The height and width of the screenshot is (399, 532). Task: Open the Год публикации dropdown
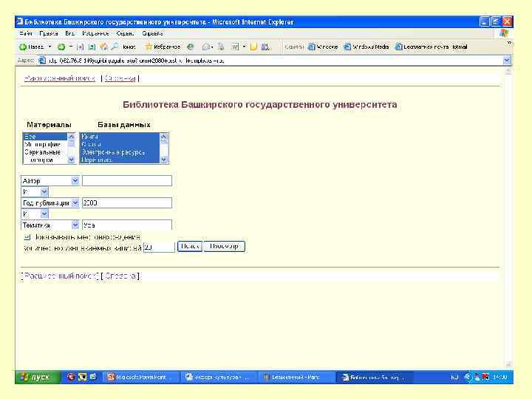pos(50,203)
